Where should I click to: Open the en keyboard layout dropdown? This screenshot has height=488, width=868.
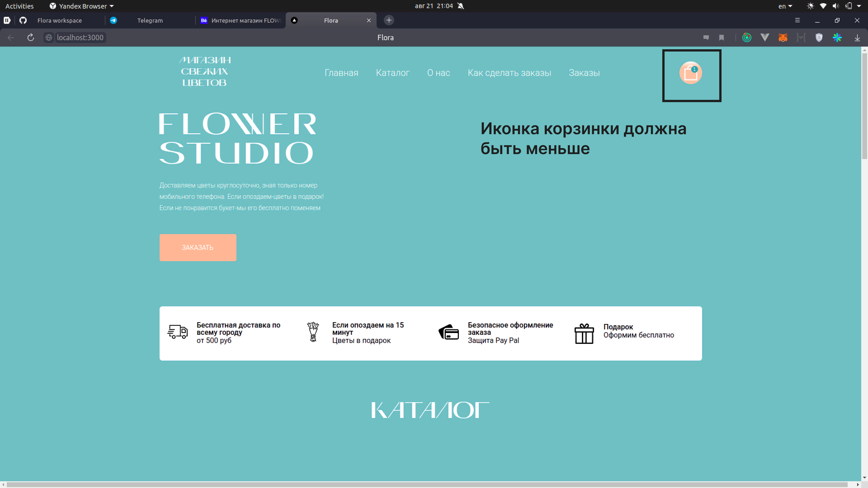785,6
